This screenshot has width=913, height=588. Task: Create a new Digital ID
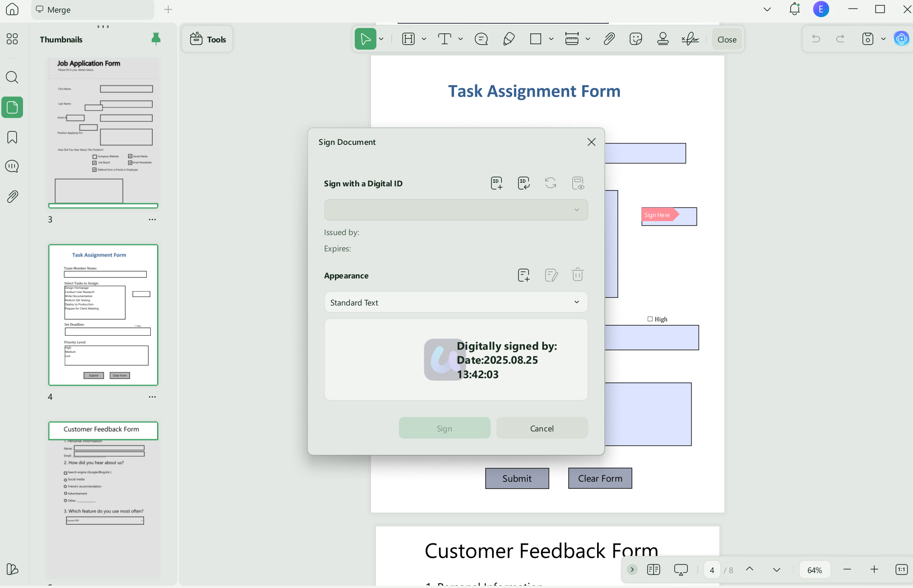496,183
